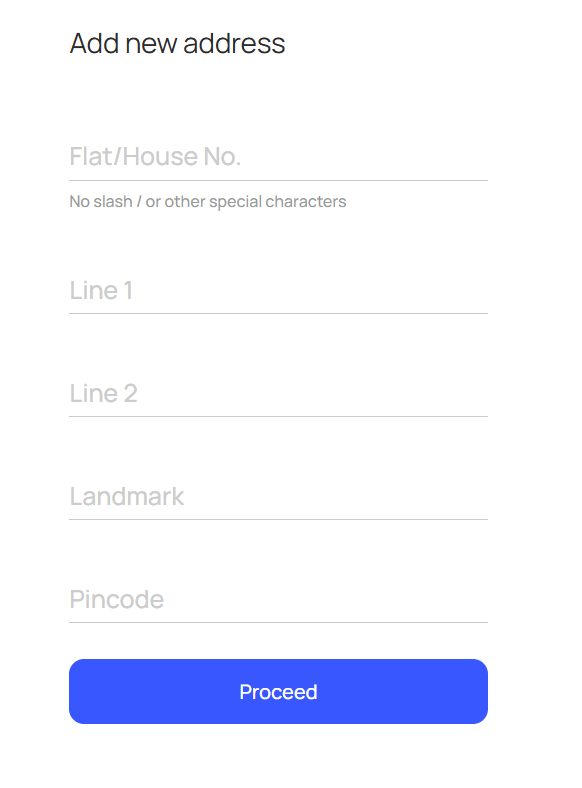Place cursor in Flat/House No. placeholder text
The image size is (582, 788).
[x=155, y=156]
